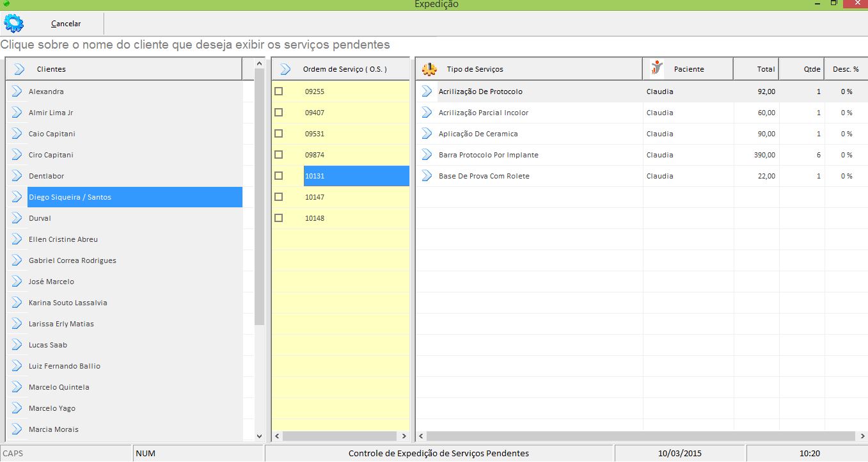
Task: Click right arrow of services horizontal scrollbar
Action: (862, 436)
